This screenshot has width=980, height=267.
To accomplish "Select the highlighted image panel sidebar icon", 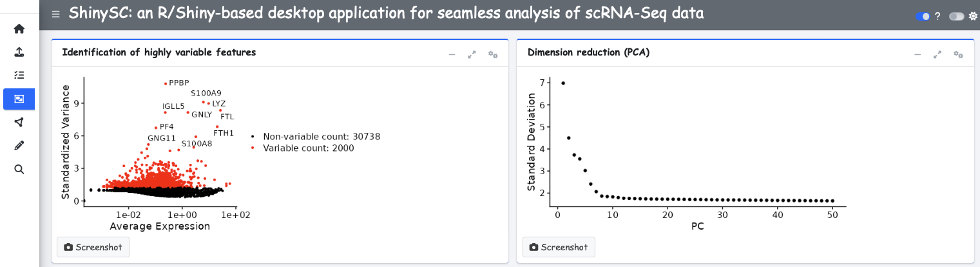I will pyautogui.click(x=19, y=99).
